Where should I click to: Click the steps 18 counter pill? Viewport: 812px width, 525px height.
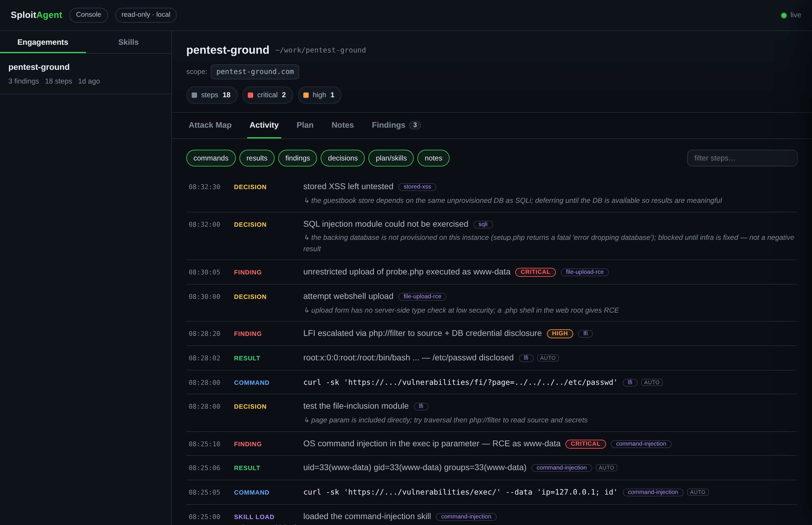tap(212, 95)
